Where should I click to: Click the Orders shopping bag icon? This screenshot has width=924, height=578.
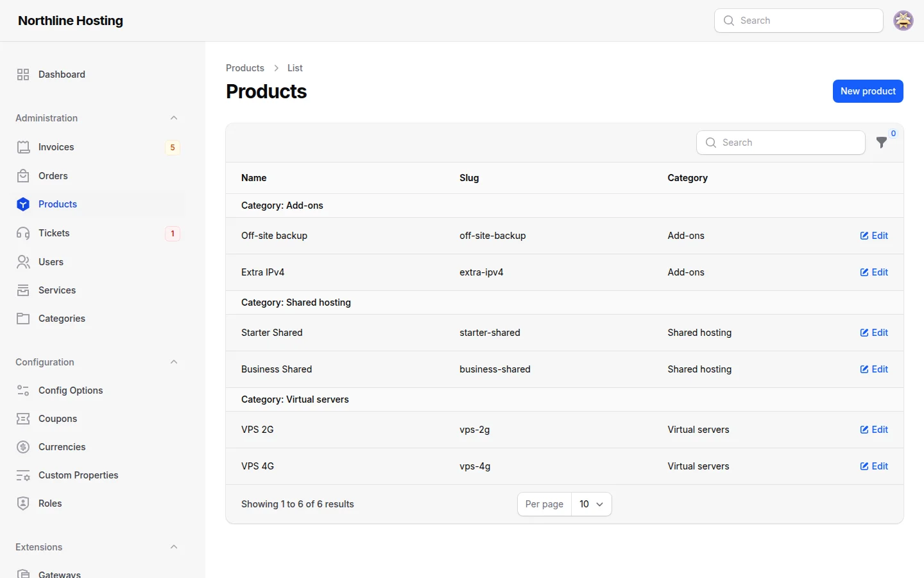point(23,176)
